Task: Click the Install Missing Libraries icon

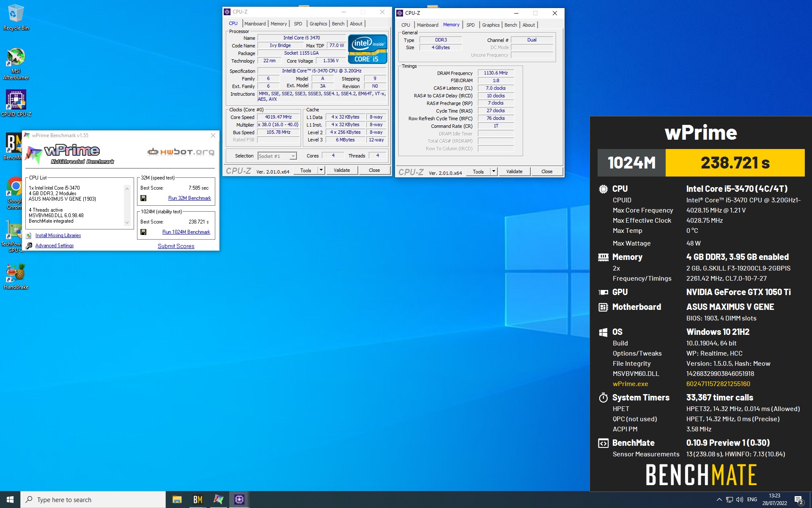Action: pyautogui.click(x=28, y=236)
